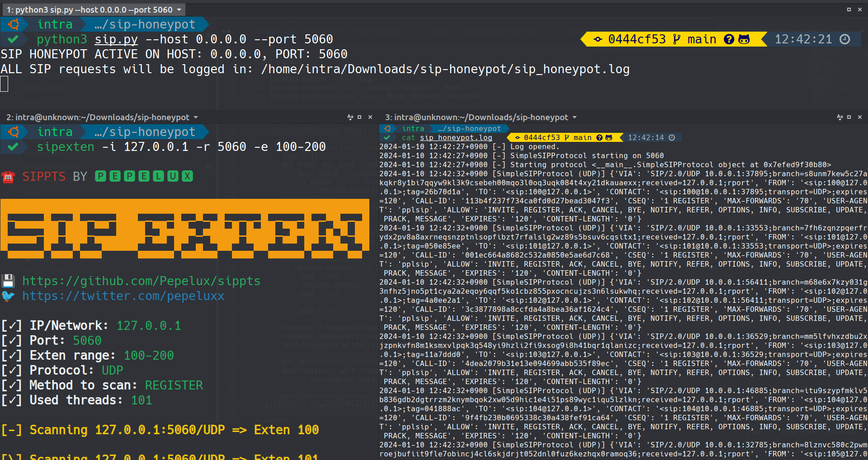Image resolution: width=868 pixels, height=460 pixels.
Task: Open the twitter.com/pepeluxx link
Action: click(x=123, y=296)
